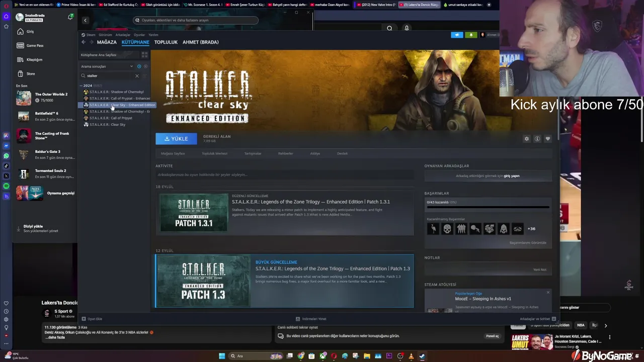This screenshot has width=644, height=362.
Task: Open the Patch 1.3 major update thumbnail
Action: 203,281
